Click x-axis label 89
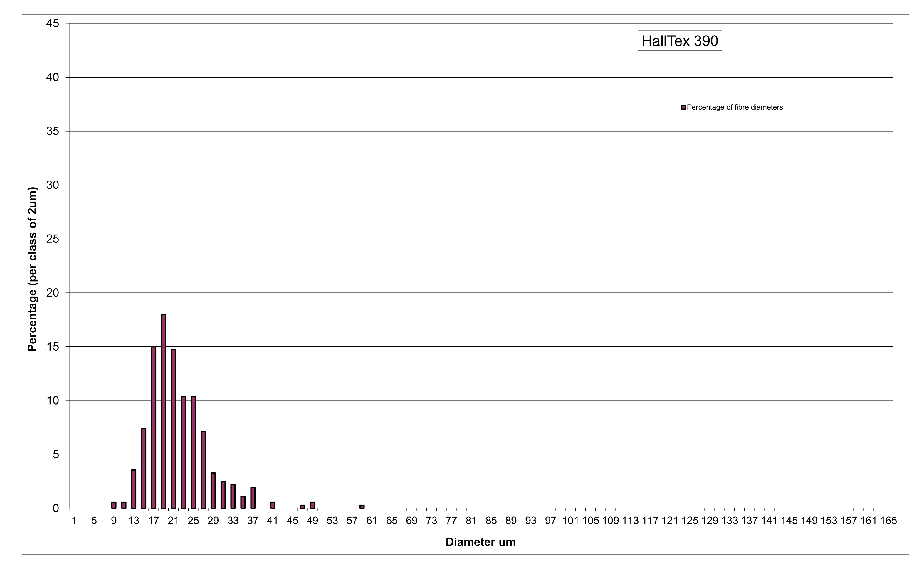924x571 pixels. tap(511, 521)
